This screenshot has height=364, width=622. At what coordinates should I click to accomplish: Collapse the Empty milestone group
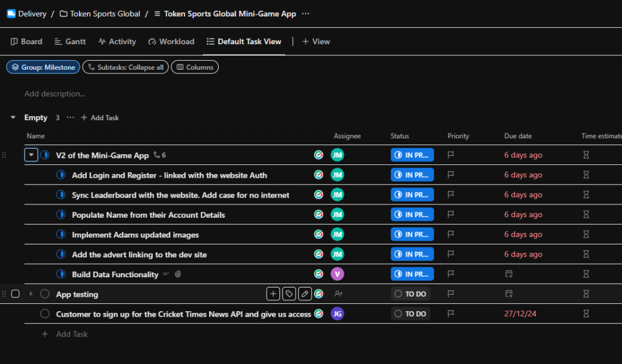pos(13,118)
